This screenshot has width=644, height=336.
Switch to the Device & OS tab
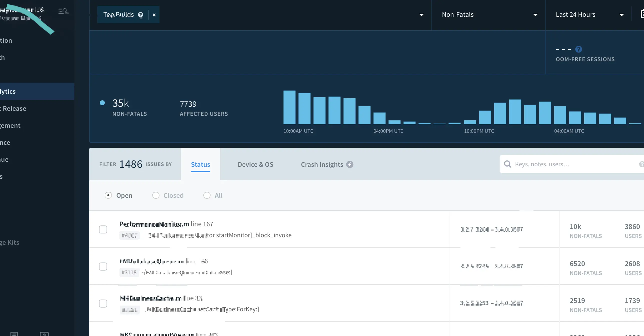[x=255, y=164]
